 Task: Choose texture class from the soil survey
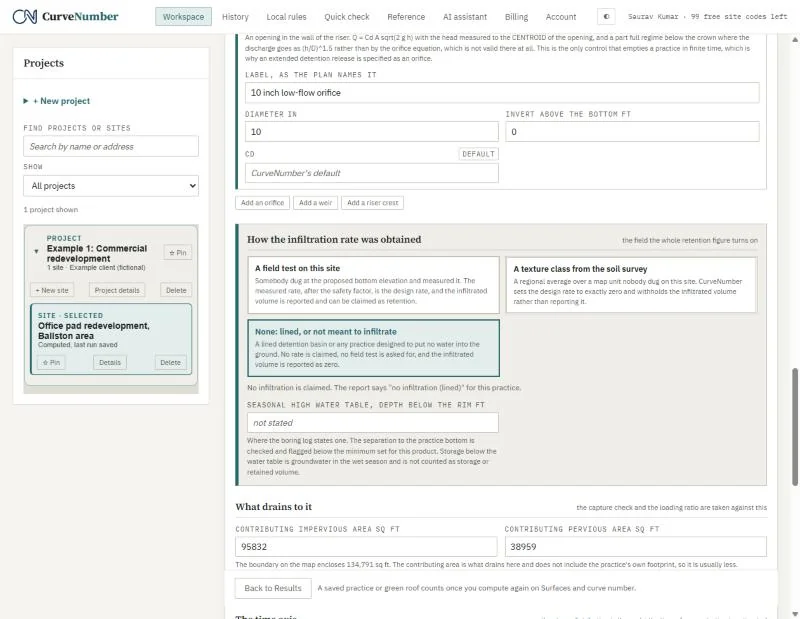tap(631, 285)
